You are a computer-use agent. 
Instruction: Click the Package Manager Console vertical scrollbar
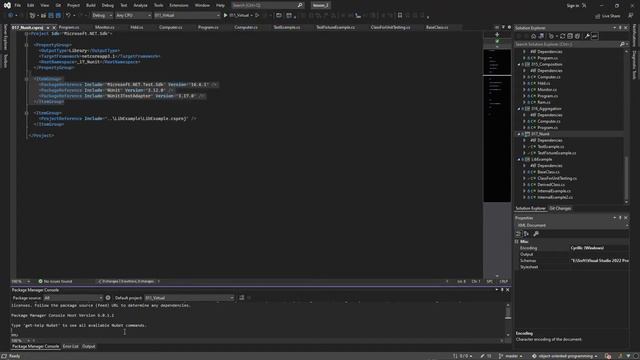coord(508,320)
